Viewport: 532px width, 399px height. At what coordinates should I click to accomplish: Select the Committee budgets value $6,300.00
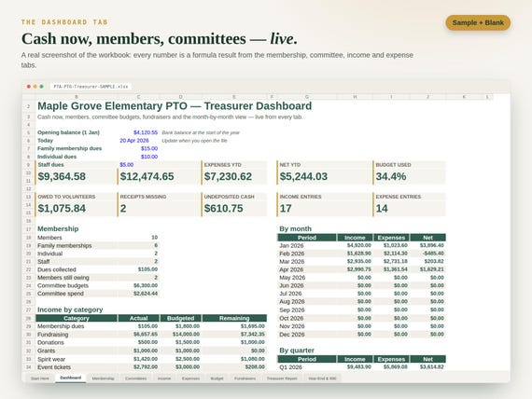(x=146, y=285)
